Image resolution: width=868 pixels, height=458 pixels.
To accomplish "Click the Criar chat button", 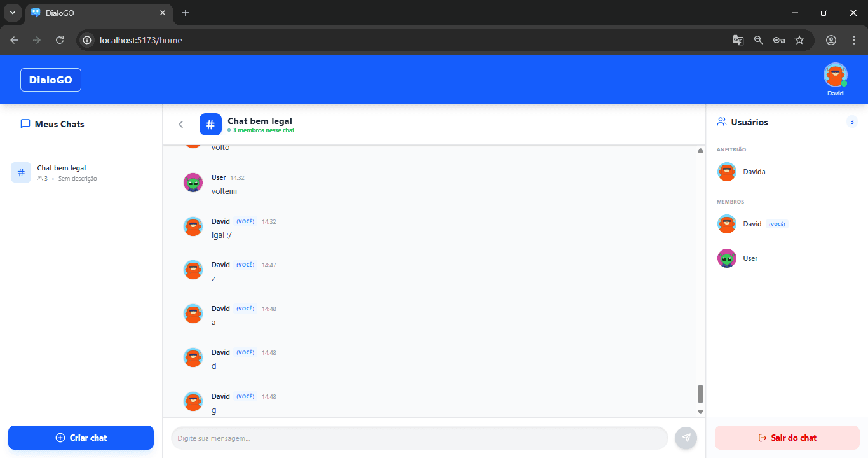I will click(81, 438).
